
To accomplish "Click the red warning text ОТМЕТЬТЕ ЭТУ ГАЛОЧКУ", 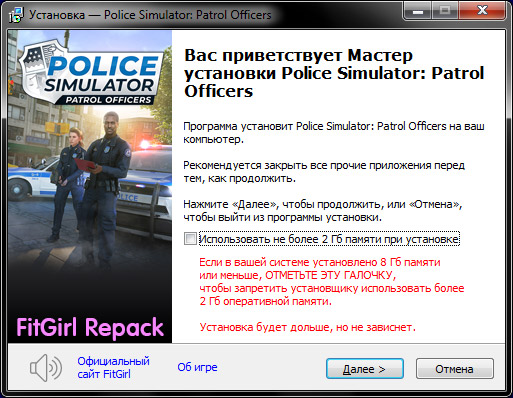I will 330,275.
